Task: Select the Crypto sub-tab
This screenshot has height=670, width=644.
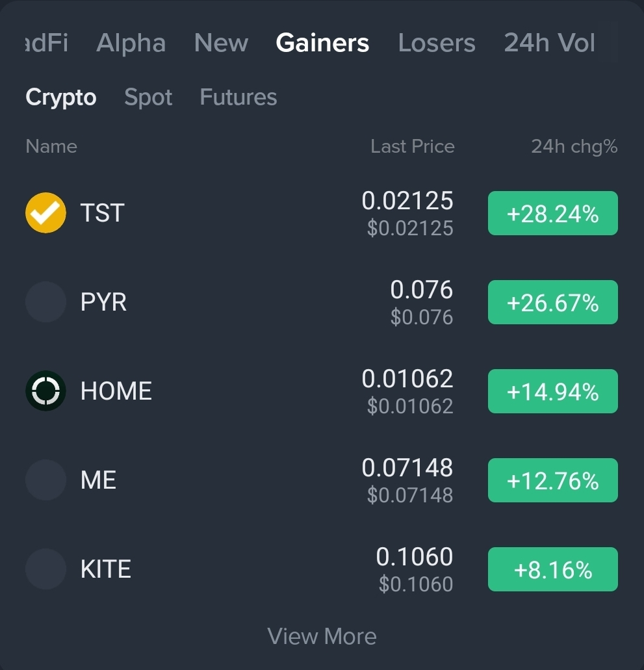Action: pos(60,97)
